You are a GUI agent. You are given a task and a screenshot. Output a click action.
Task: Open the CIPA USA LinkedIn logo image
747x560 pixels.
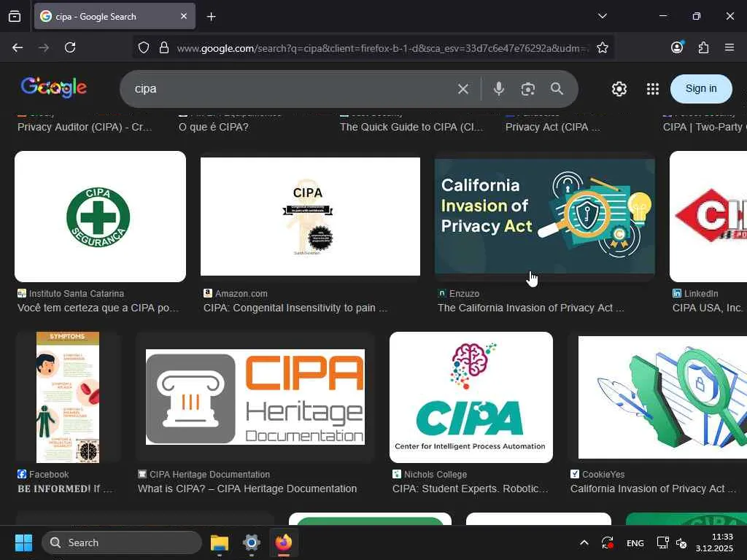(708, 217)
